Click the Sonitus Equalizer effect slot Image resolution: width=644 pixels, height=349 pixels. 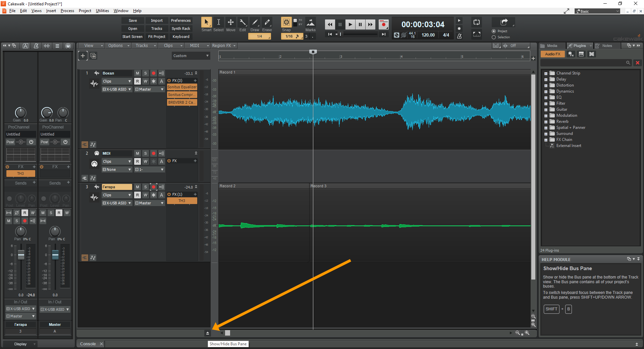182,87
